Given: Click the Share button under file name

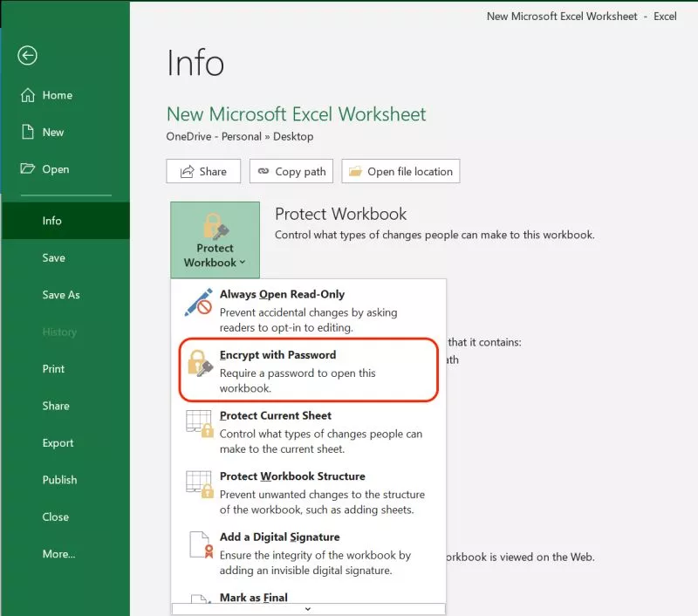Looking at the screenshot, I should [x=203, y=171].
